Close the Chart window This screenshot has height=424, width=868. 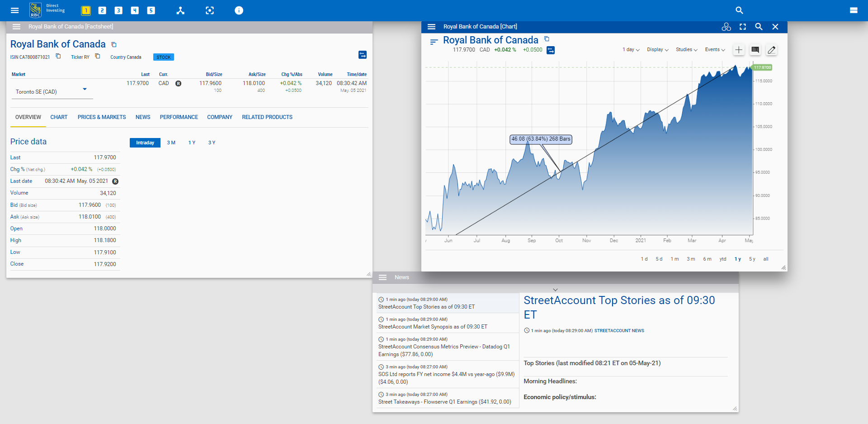pyautogui.click(x=775, y=27)
